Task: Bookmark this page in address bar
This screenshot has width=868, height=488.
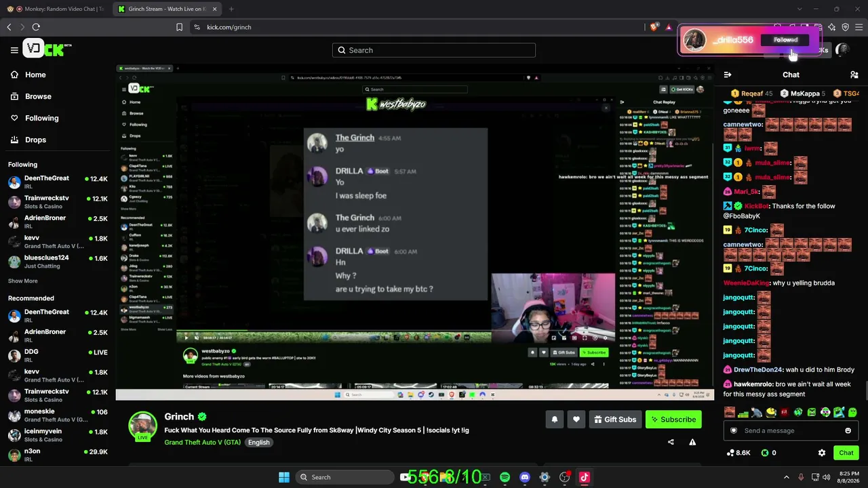Action: pos(179,27)
